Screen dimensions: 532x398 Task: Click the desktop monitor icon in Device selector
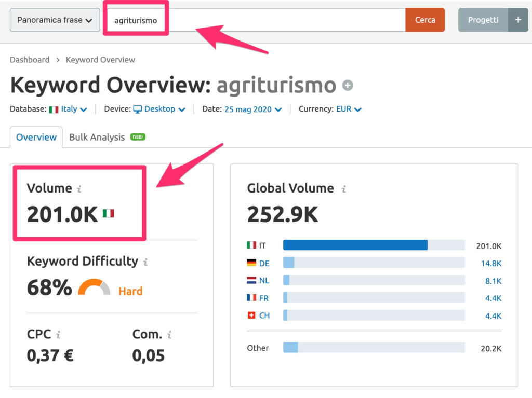point(137,109)
